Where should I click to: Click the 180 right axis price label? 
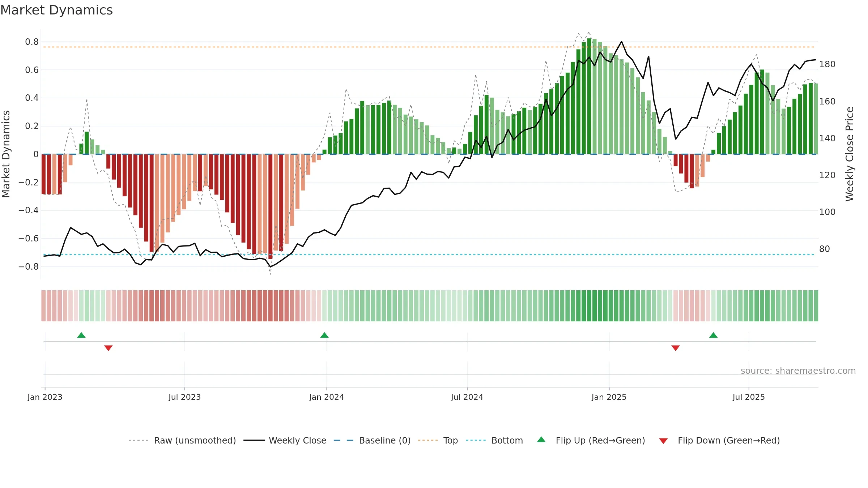click(x=827, y=64)
